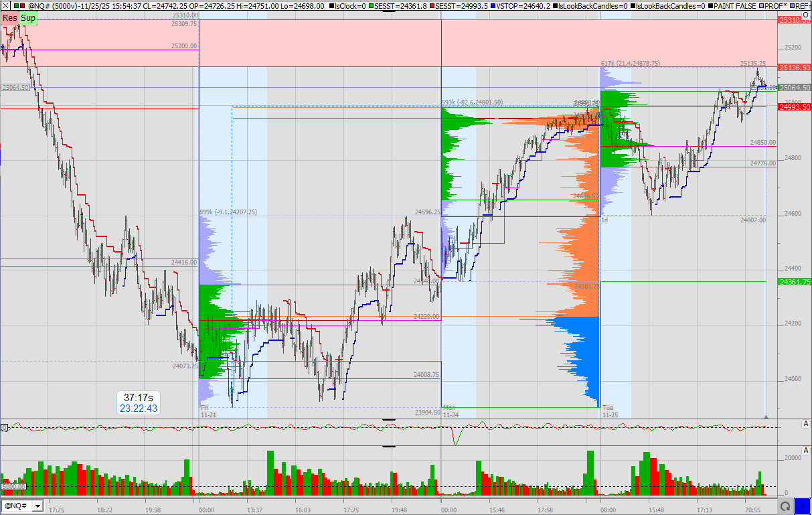
Task: Click the 24073.25 level label
Action: (185, 366)
